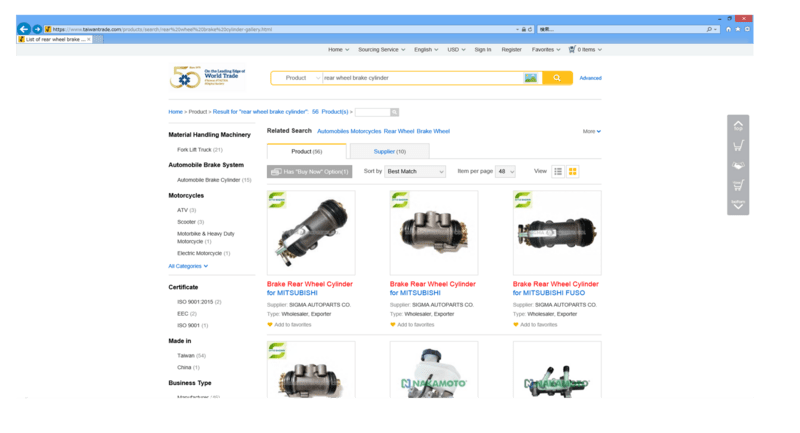Screen dimensions: 800x433
Task: Click related search Brake Wheel
Action: [x=433, y=131]
